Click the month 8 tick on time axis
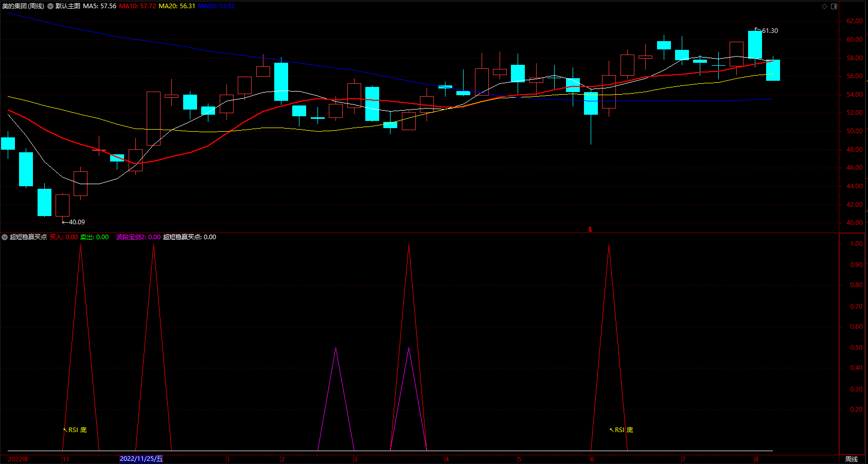Screen dimensions: 868x464 click(x=756, y=459)
